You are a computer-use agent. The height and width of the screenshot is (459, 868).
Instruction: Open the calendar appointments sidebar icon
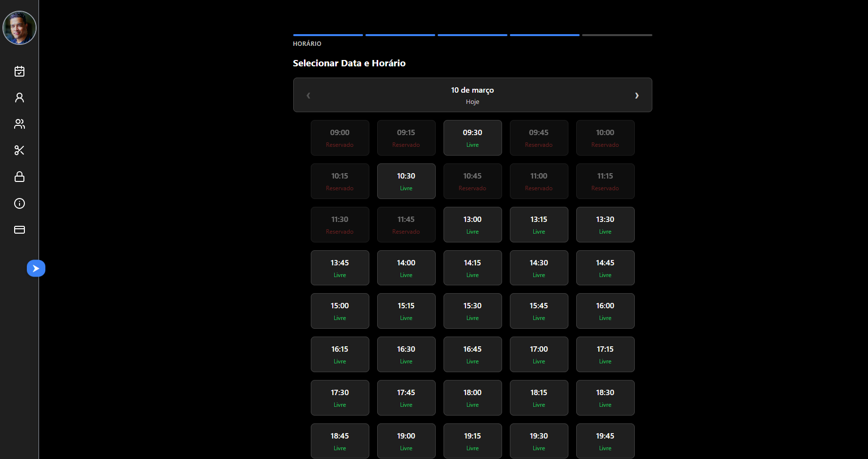(20, 71)
